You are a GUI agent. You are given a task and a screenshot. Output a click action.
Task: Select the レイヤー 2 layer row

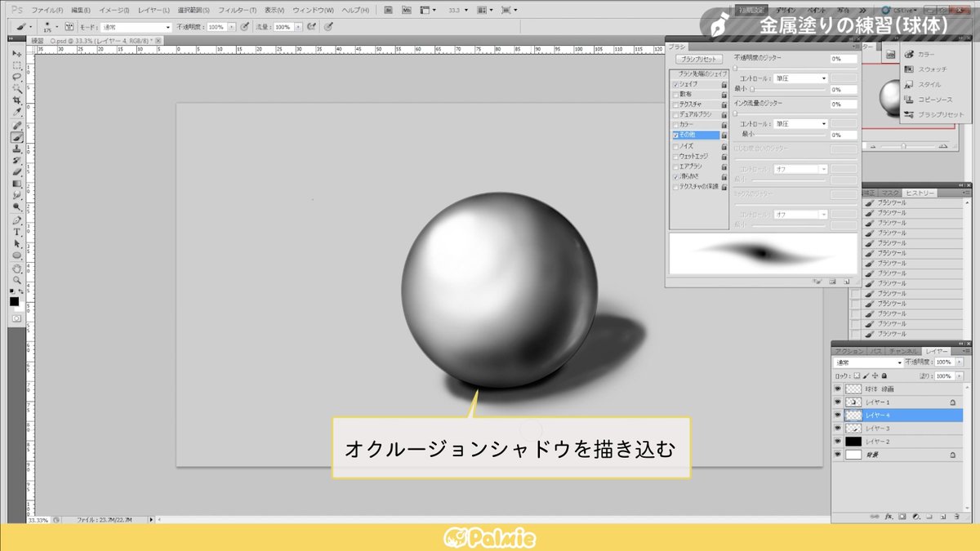pos(897,441)
